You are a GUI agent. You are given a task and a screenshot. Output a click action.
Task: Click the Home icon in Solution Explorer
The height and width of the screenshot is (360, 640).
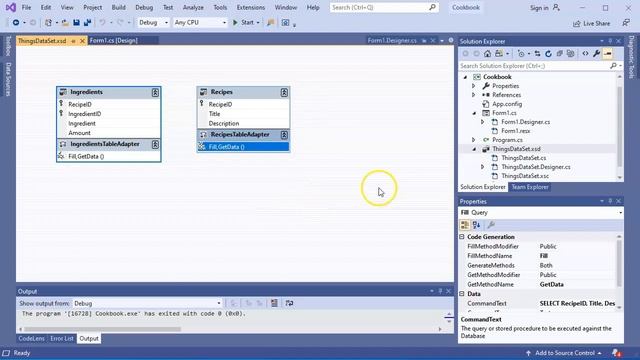tap(487, 53)
